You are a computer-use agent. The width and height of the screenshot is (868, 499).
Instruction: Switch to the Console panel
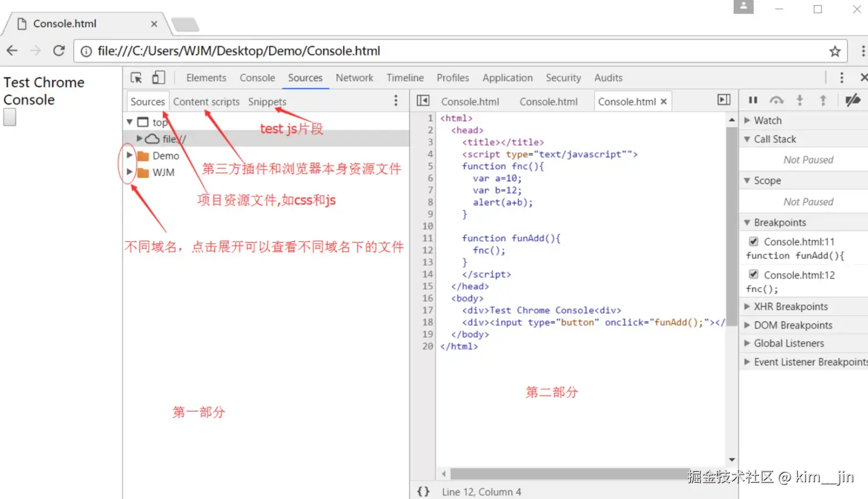258,78
